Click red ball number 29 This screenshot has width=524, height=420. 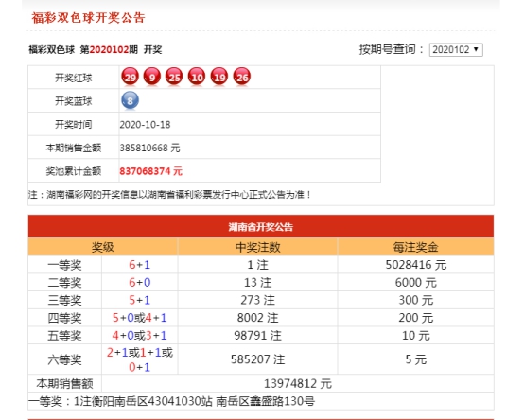click(x=130, y=77)
